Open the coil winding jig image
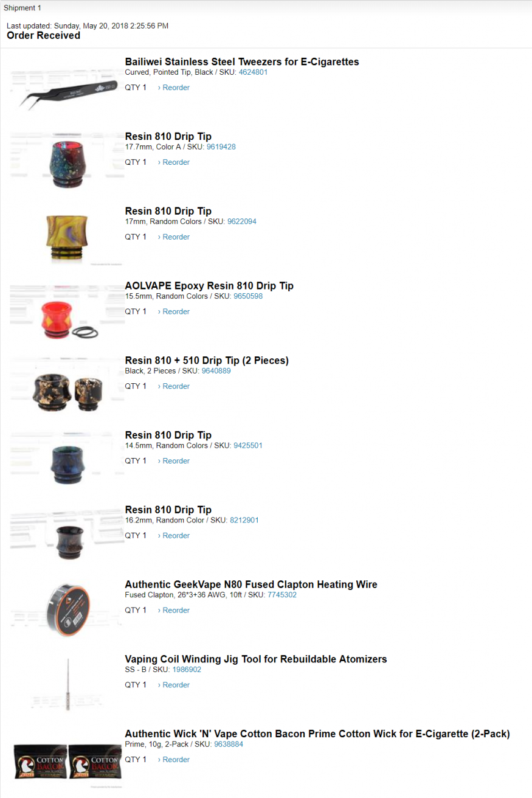Screen dimensions: 532x798 click(x=67, y=685)
